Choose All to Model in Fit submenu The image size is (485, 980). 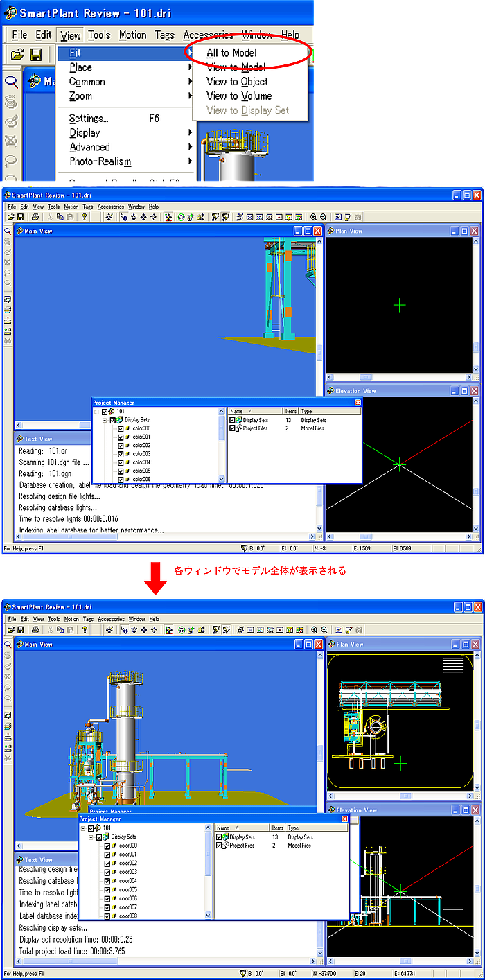click(x=231, y=53)
